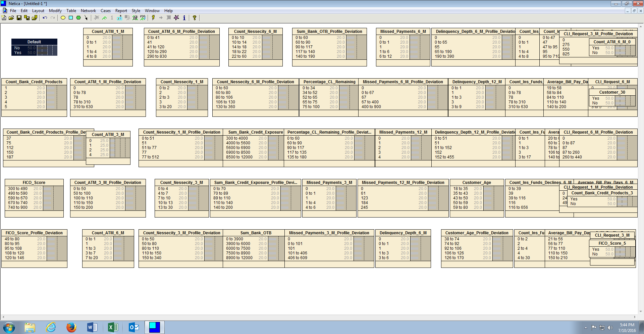Compile the network with lightning bolt icon
This screenshot has height=334, width=644.
153,18
